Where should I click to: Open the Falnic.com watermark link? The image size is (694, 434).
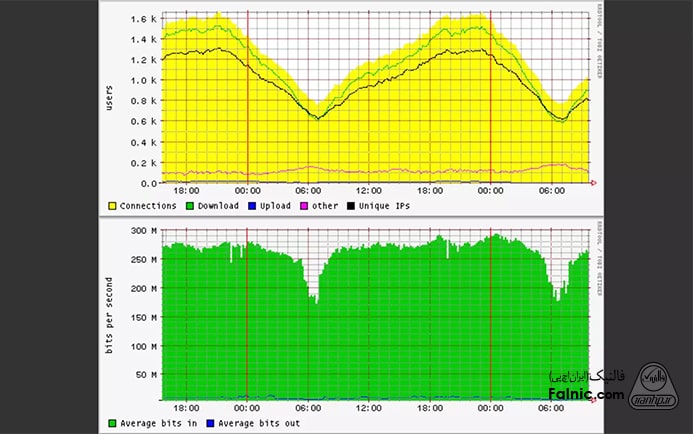coord(588,396)
